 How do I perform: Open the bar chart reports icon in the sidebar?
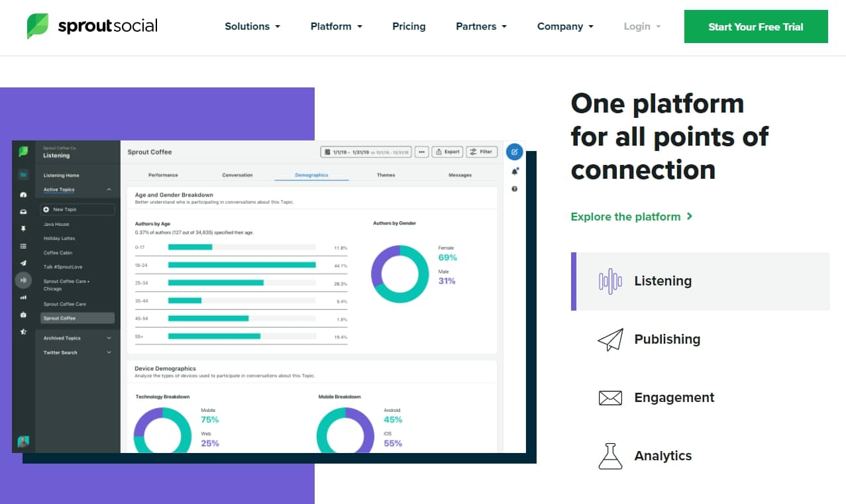coord(23,297)
